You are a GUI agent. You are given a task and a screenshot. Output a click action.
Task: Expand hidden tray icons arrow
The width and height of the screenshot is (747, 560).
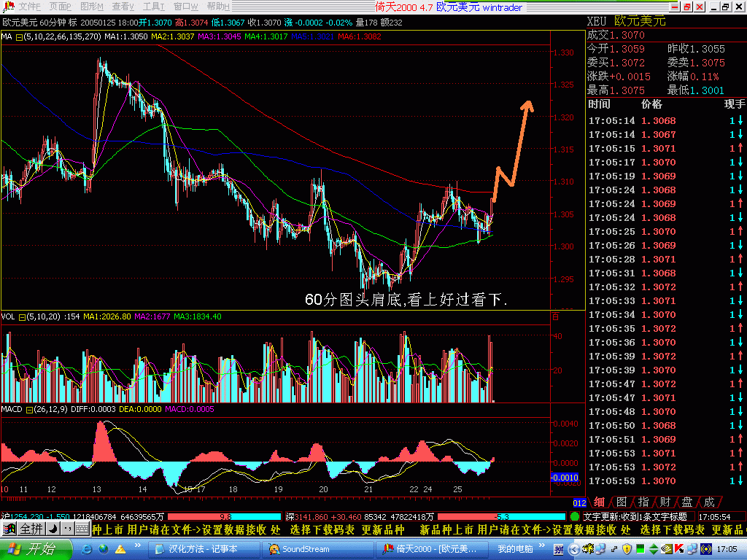[x=574, y=550]
